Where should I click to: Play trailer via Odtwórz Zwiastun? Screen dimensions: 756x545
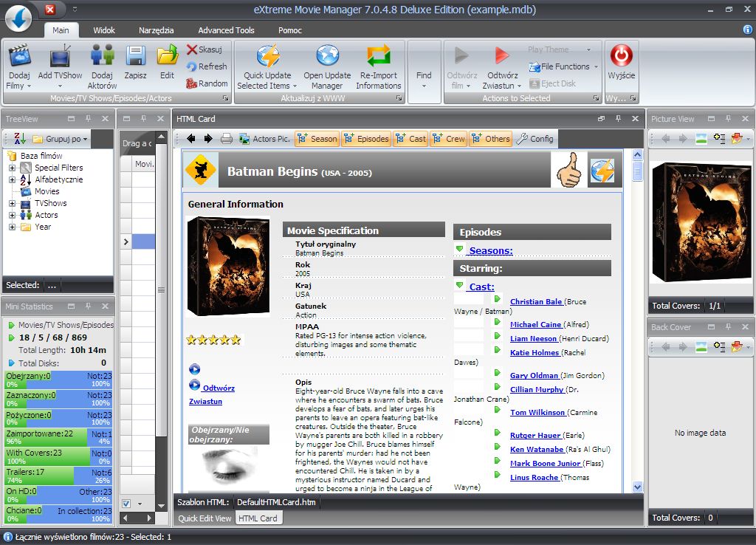click(502, 66)
